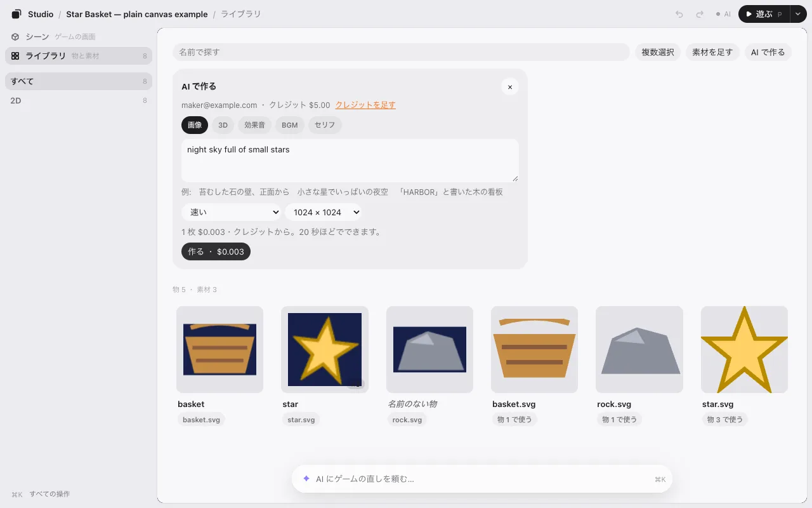Image resolution: width=812 pixels, height=508 pixels.
Task: Expand the 遊ぶ button dropdown arrow
Action: coord(798,14)
